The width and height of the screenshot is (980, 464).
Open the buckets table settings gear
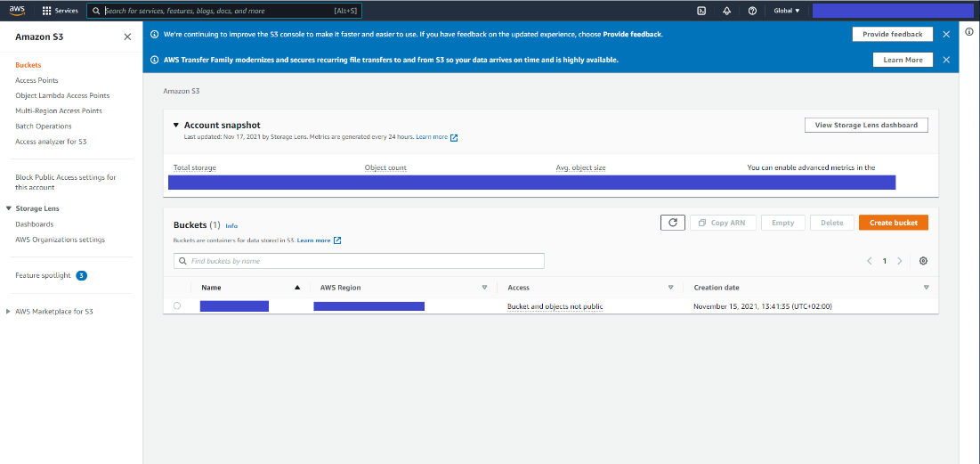(923, 261)
